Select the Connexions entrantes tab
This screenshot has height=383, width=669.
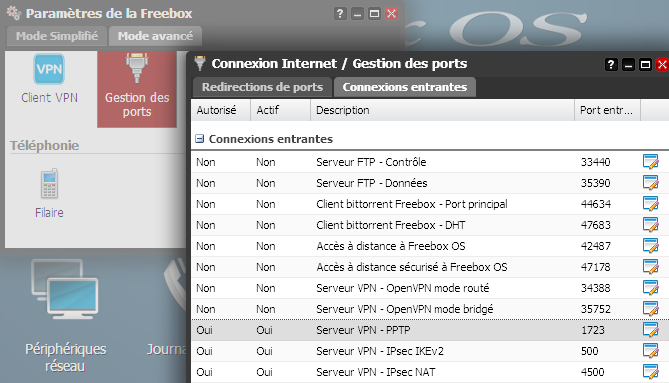(404, 87)
